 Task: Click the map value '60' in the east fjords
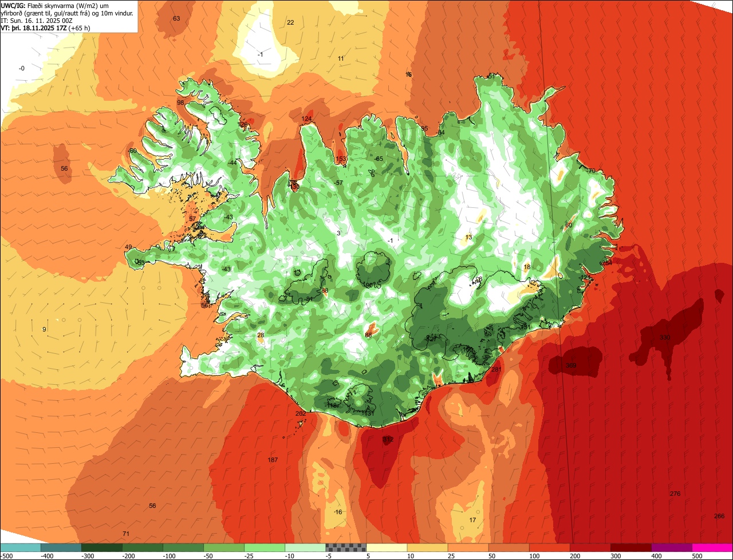pos(569,225)
